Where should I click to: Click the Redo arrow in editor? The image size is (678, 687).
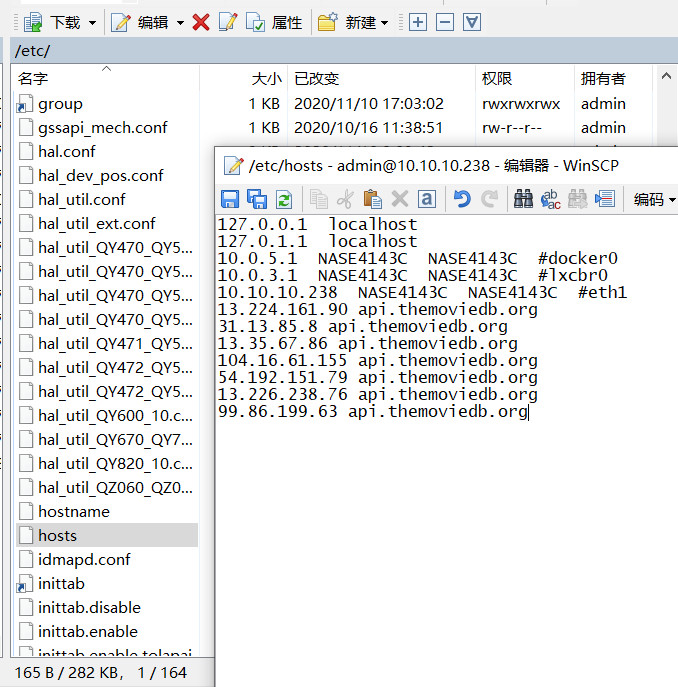click(x=489, y=200)
